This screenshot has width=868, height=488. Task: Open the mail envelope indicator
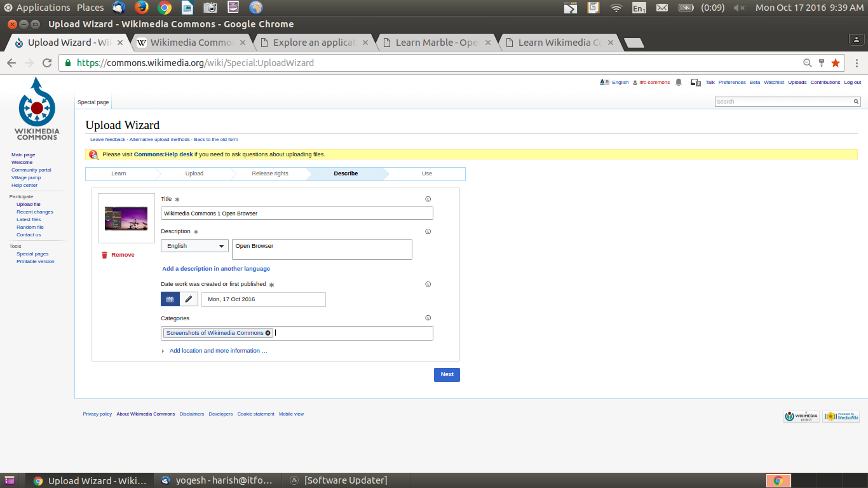662,8
